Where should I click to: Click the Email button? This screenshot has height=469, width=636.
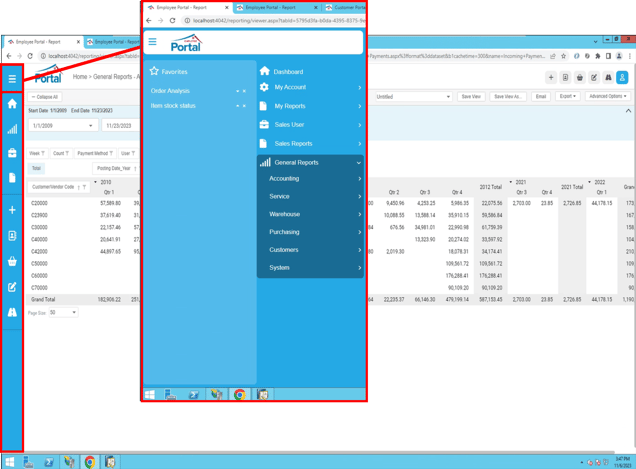[541, 97]
